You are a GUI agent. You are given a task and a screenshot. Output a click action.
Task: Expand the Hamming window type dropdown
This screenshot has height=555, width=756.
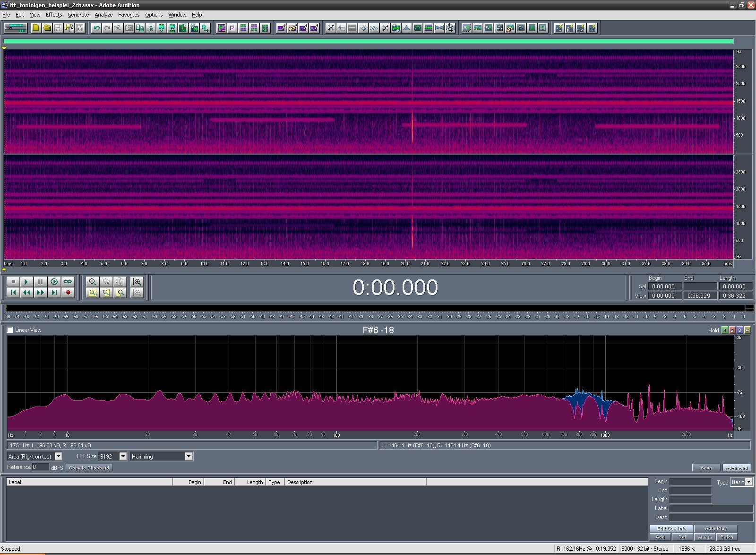coord(189,456)
